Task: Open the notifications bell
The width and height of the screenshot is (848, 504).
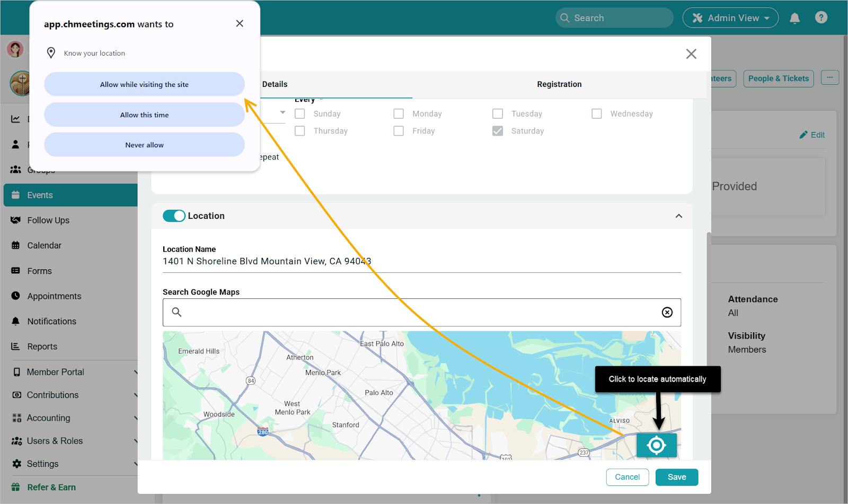Action: tap(794, 18)
